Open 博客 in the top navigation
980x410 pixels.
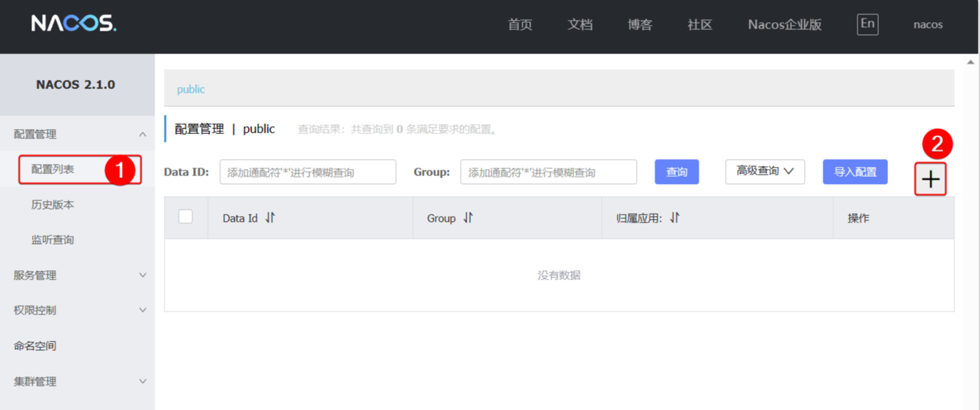point(640,24)
